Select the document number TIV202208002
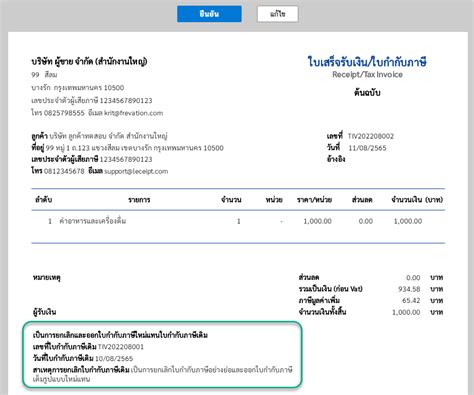The image size is (474, 395). point(371,136)
